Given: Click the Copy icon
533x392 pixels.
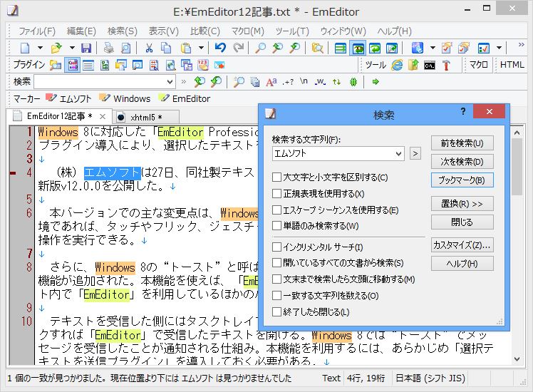Looking at the screenshot, I should (166, 48).
